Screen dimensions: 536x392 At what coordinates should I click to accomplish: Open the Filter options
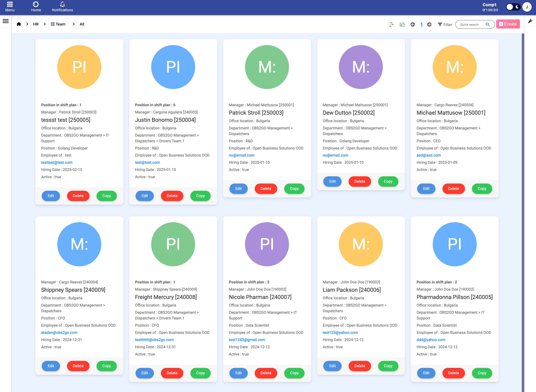[x=445, y=24]
